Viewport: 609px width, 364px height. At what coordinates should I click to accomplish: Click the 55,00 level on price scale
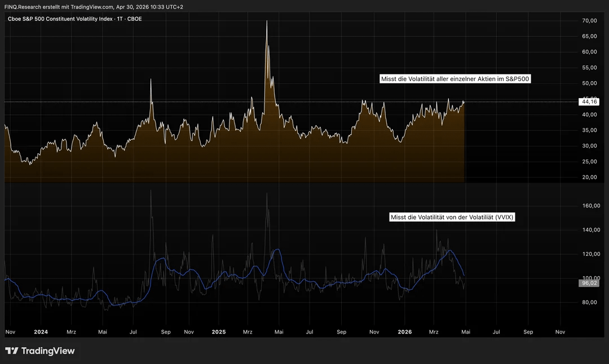(x=589, y=68)
